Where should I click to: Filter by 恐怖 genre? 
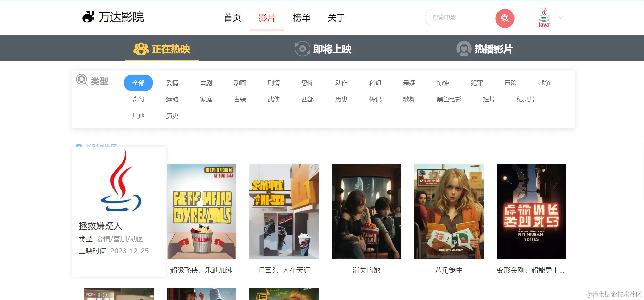(x=308, y=83)
